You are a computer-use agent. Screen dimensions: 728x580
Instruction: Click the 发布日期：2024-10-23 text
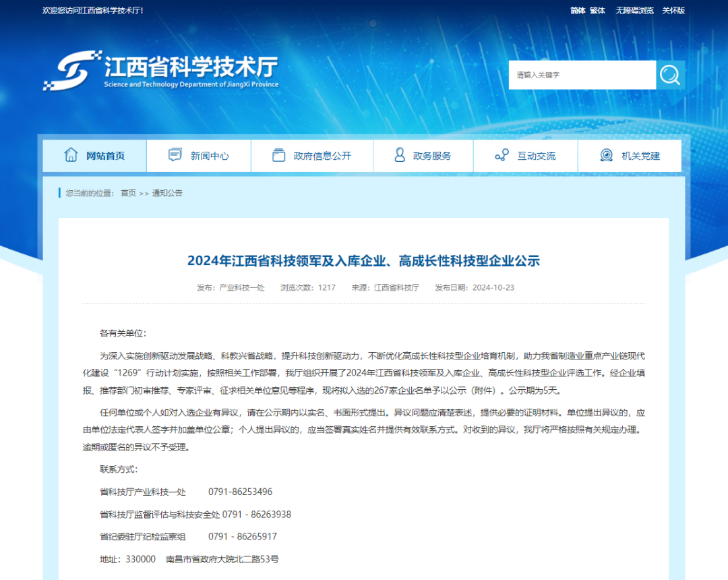point(475,287)
